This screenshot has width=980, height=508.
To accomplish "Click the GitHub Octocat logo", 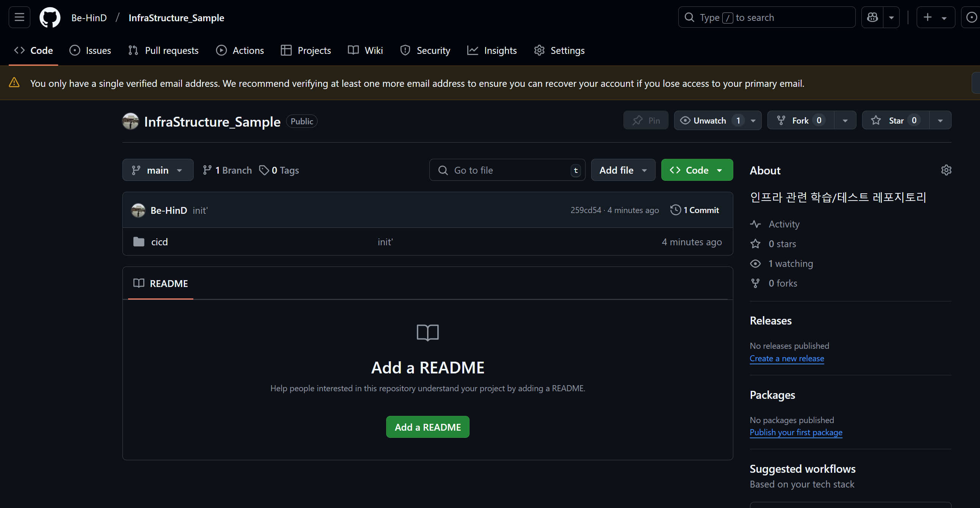I will 50,17.
